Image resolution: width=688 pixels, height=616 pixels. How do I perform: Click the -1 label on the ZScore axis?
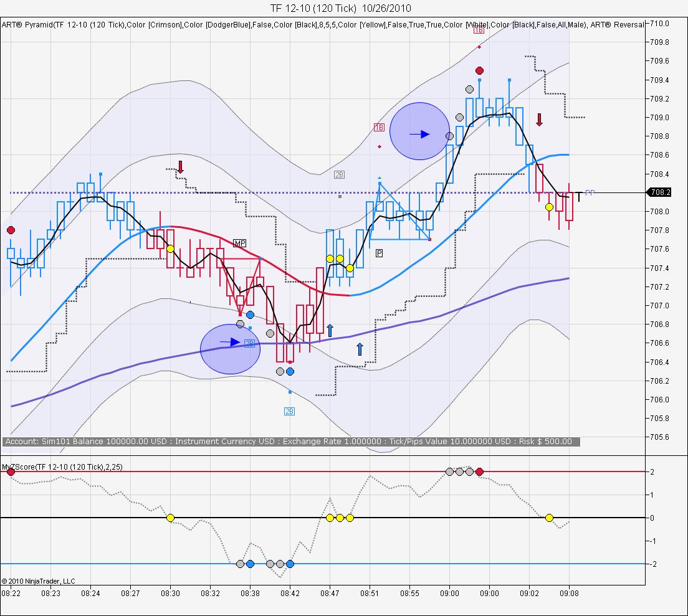click(653, 541)
